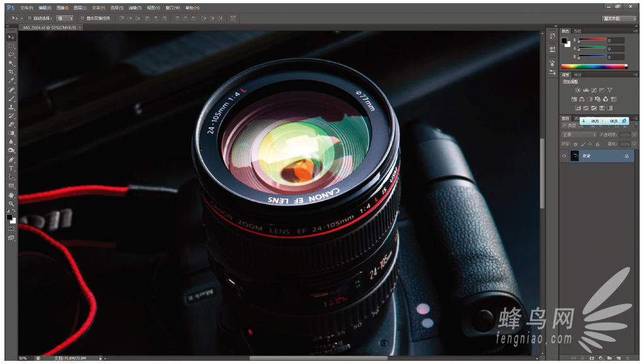
Task: Open the History panel icon
Action: (553, 36)
